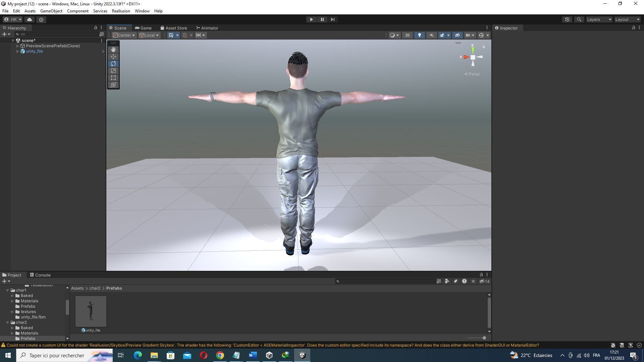This screenshot has height=362, width=644.
Task: Click the Step frame button
Action: pos(332,19)
